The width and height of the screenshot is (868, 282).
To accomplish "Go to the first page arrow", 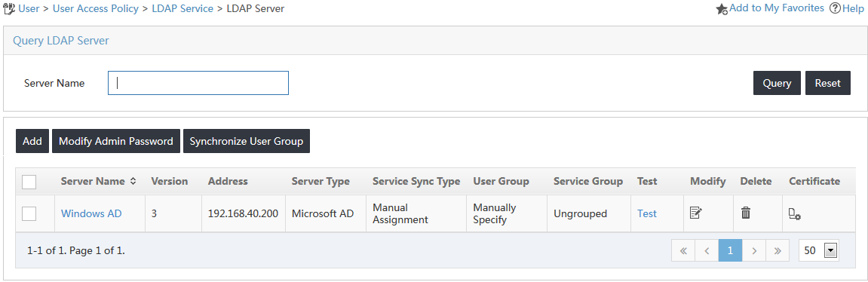I will click(683, 250).
